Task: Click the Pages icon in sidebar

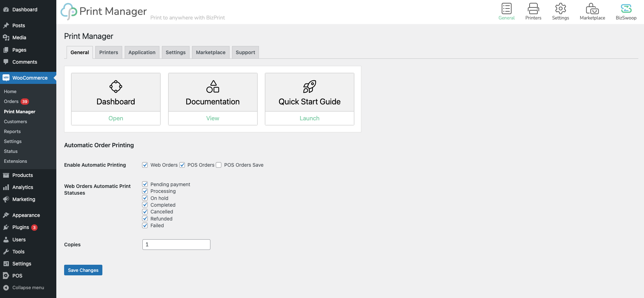Action: [x=6, y=50]
